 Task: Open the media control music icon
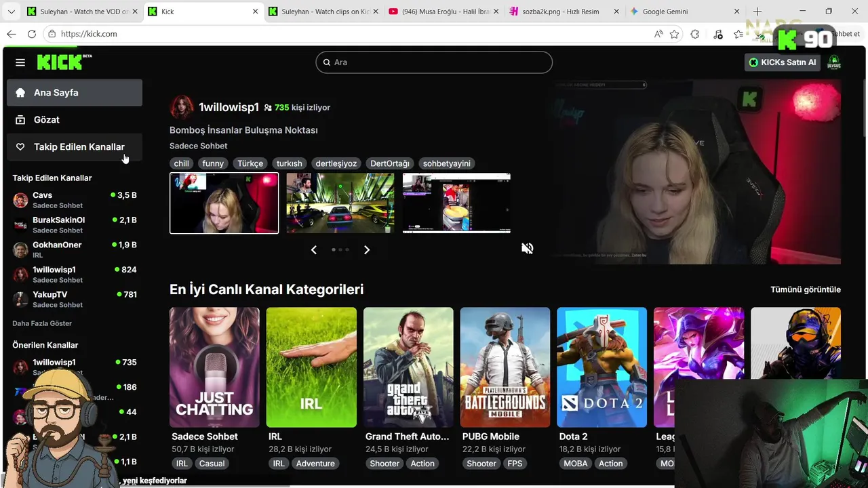click(718, 34)
